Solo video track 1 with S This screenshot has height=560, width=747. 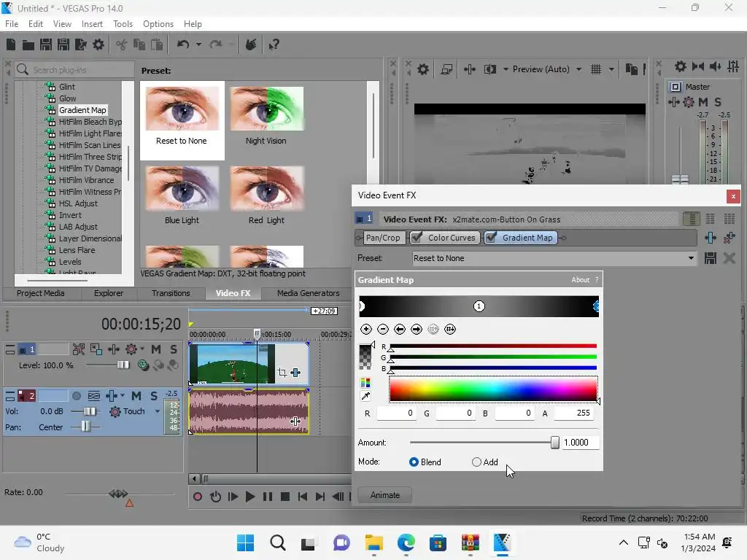coord(174,349)
